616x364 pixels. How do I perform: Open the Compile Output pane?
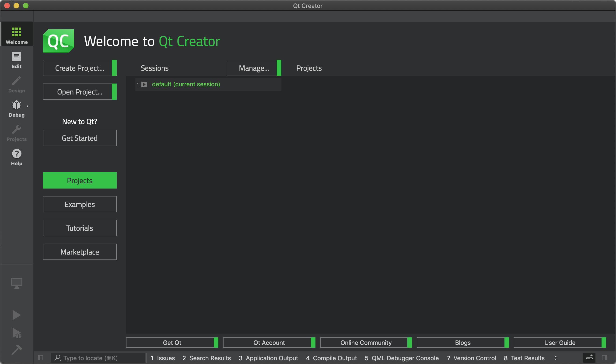(332, 358)
